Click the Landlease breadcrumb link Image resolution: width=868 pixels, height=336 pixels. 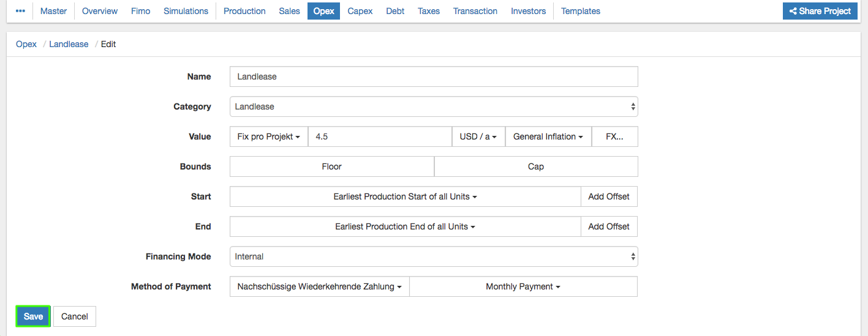coord(69,44)
